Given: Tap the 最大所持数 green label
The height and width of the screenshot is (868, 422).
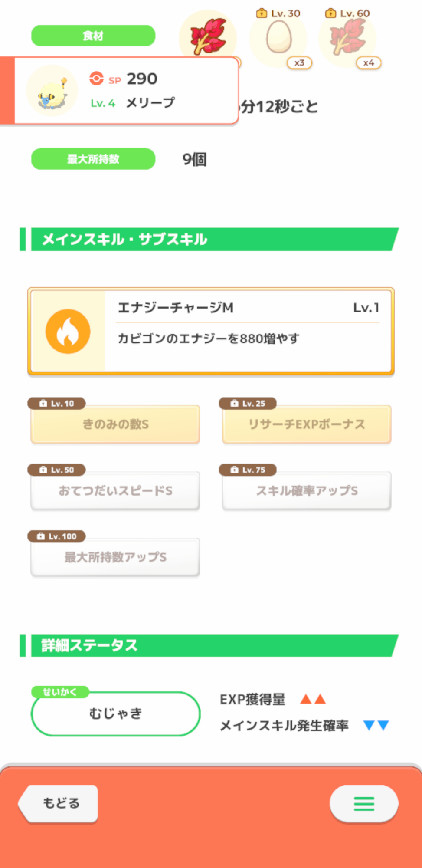Looking at the screenshot, I should [x=93, y=159].
